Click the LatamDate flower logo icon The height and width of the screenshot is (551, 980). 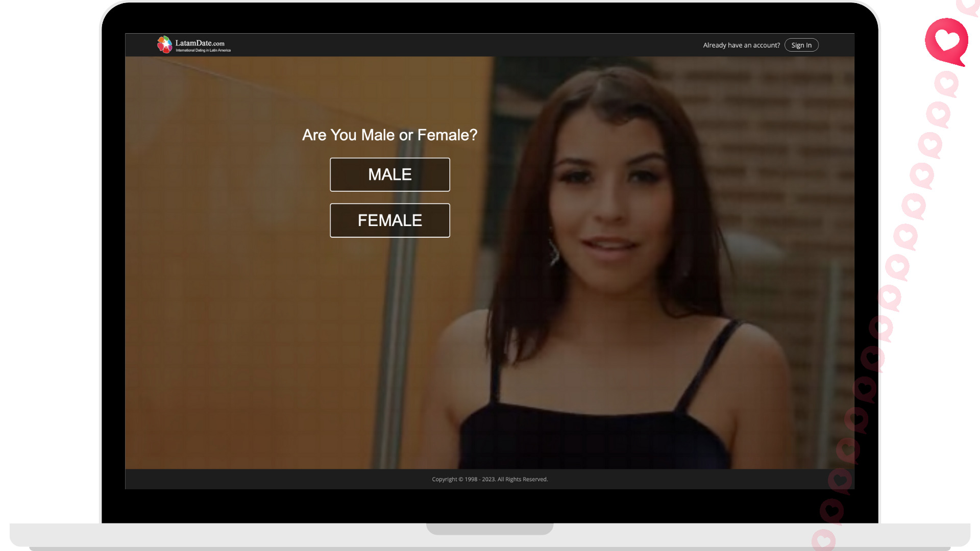[164, 44]
